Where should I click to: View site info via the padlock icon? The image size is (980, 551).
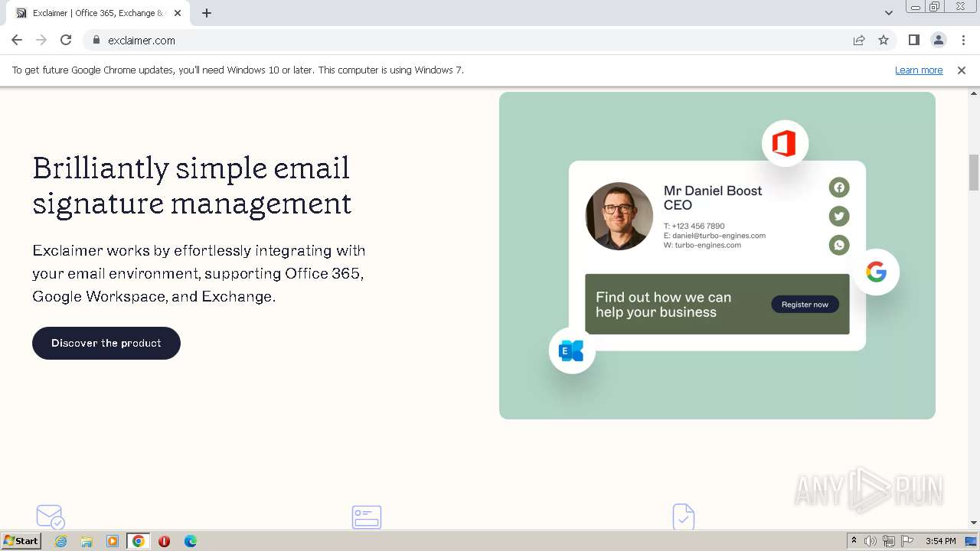click(x=96, y=40)
